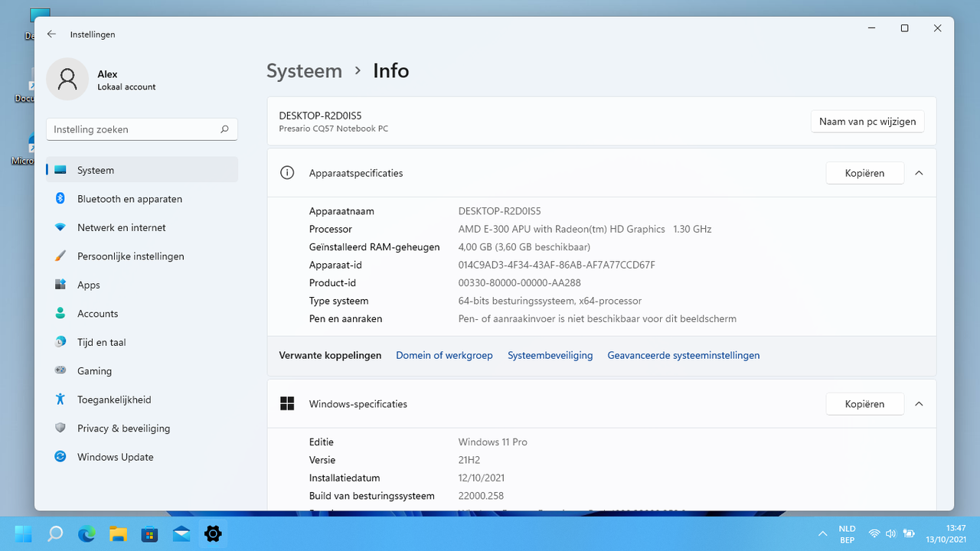Viewport: 980px width, 551px height.
Task: Launch Microsoft Edge from taskbar
Action: [x=87, y=533]
